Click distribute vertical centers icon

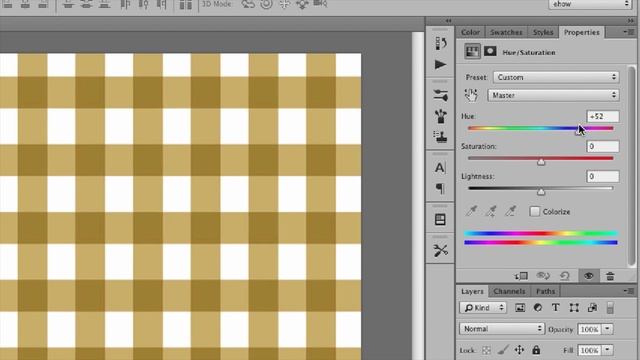(87, 4)
